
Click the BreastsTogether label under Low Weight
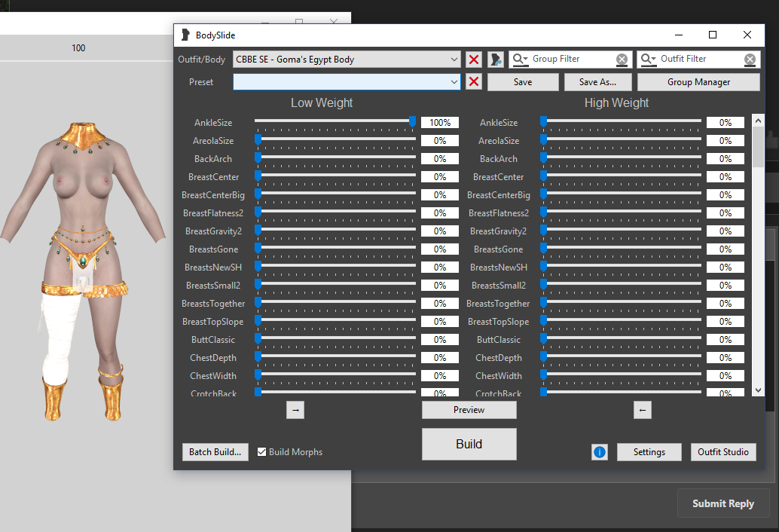213,304
